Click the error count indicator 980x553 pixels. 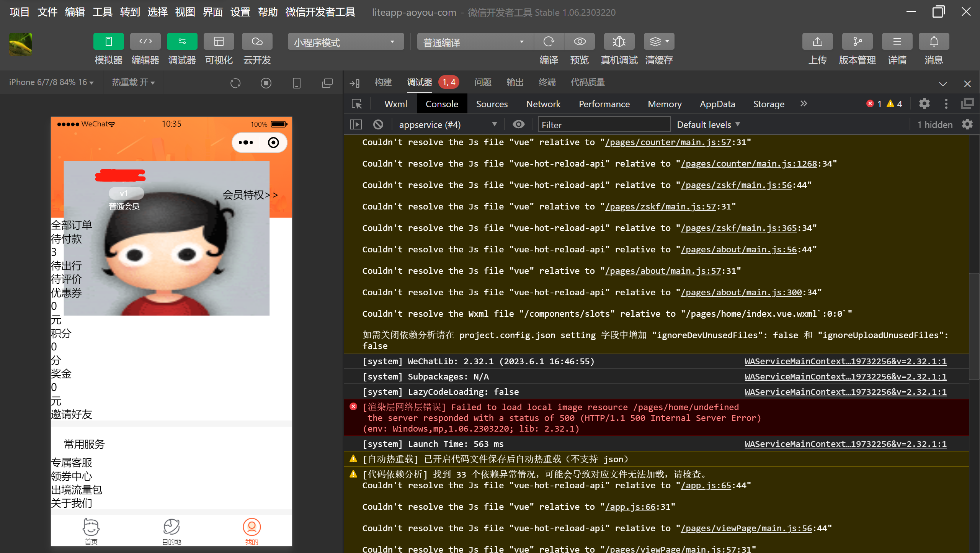pos(874,104)
